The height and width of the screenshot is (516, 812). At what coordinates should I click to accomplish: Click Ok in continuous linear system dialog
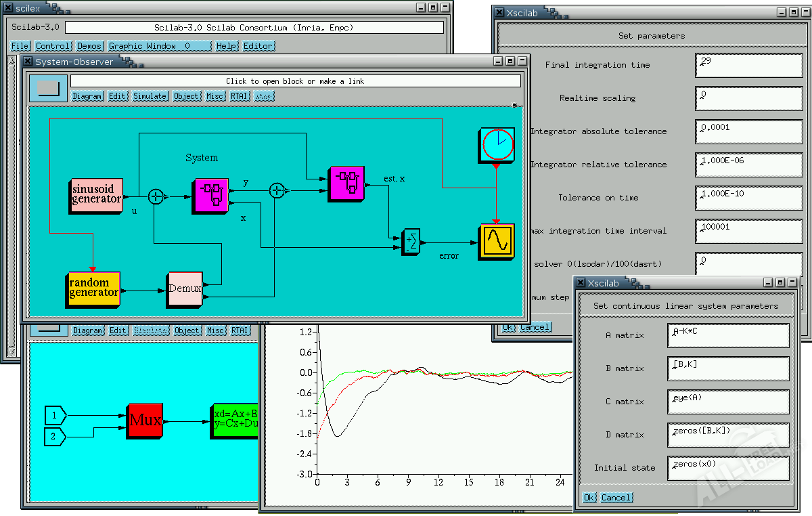[589, 498]
